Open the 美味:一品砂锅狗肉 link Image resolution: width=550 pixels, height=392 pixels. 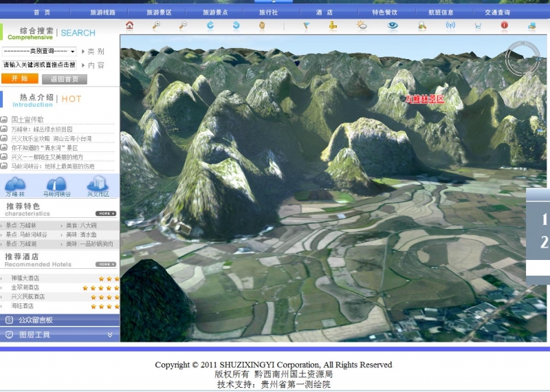point(89,243)
